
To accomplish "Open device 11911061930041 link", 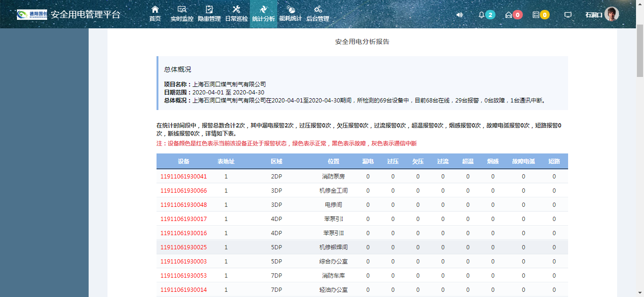I will click(x=183, y=177).
